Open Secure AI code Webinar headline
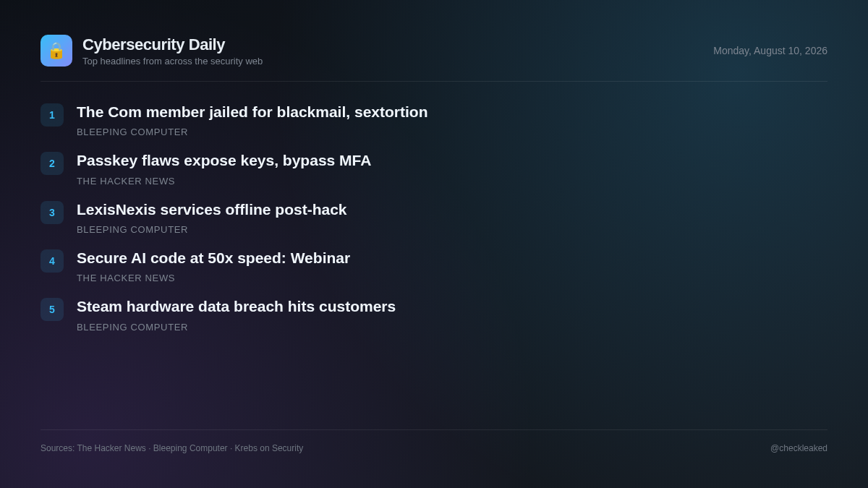Image resolution: width=868 pixels, height=488 pixels. (x=213, y=258)
